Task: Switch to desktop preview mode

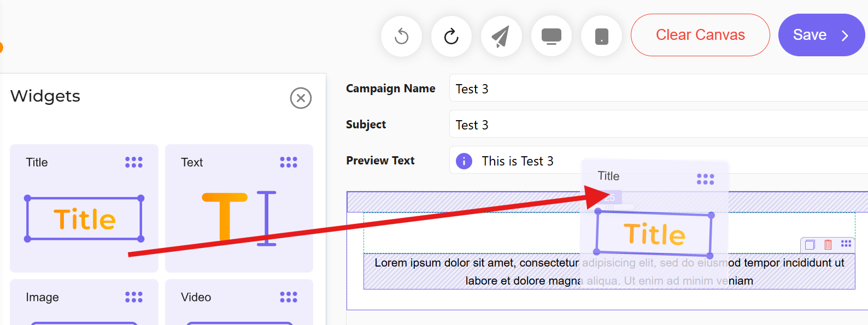Action: (x=551, y=36)
